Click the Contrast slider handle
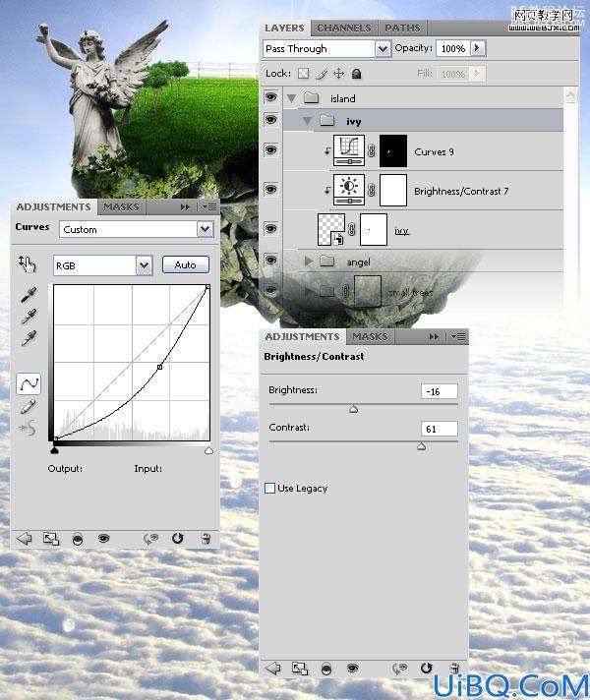The width and height of the screenshot is (590, 700). click(x=421, y=446)
